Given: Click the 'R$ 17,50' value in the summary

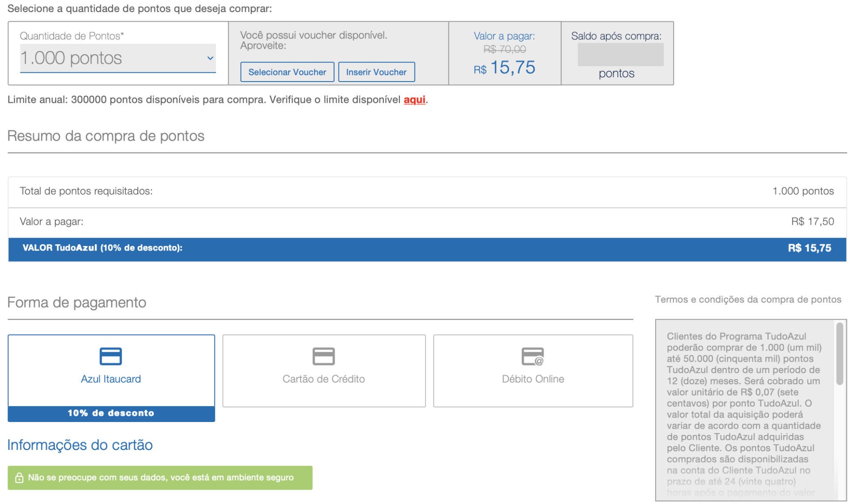Looking at the screenshot, I should [812, 222].
